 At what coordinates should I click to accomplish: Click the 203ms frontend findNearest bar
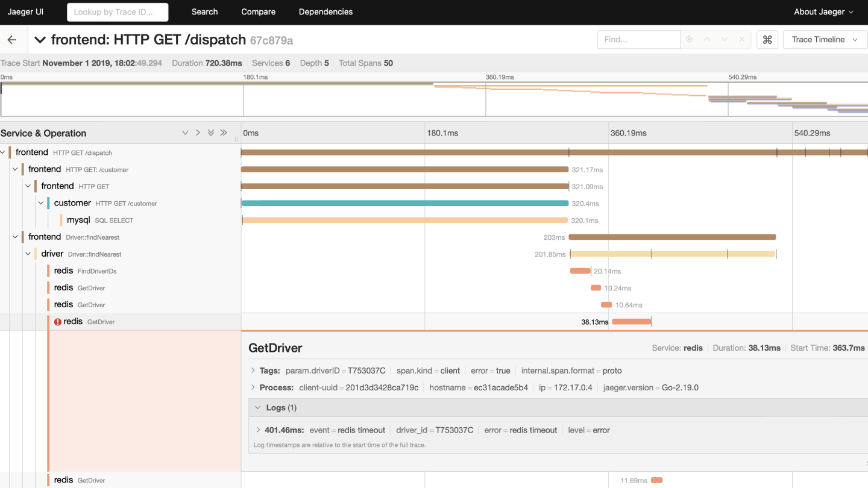[672, 237]
